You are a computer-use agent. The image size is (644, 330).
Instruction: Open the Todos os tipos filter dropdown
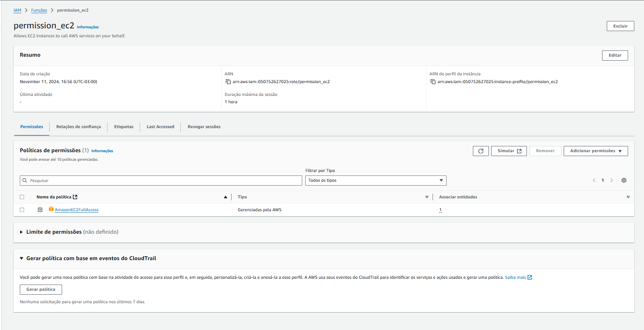(x=376, y=181)
